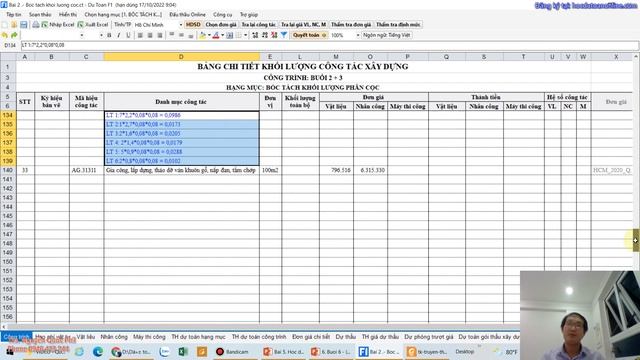Click Tra lại công tác button
640x360 pixels.
click(x=259, y=25)
